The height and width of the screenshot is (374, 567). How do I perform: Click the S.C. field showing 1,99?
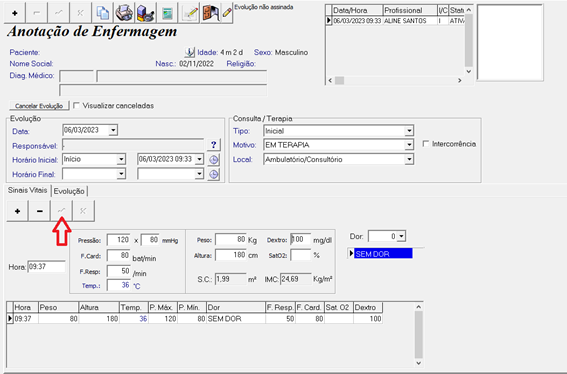coord(231,279)
